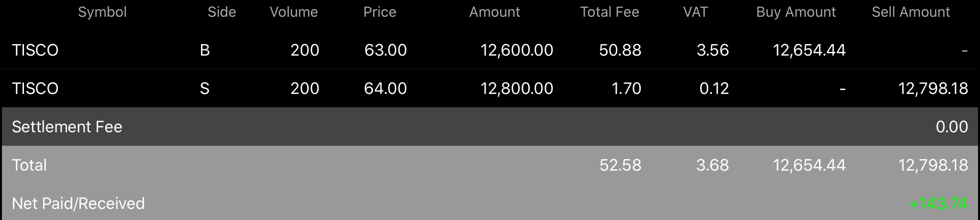
Task: Open the TISCO sell order row
Action: coord(490,88)
